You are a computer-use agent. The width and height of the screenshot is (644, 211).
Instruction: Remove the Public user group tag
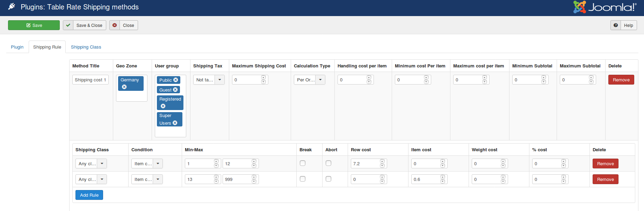(x=176, y=80)
